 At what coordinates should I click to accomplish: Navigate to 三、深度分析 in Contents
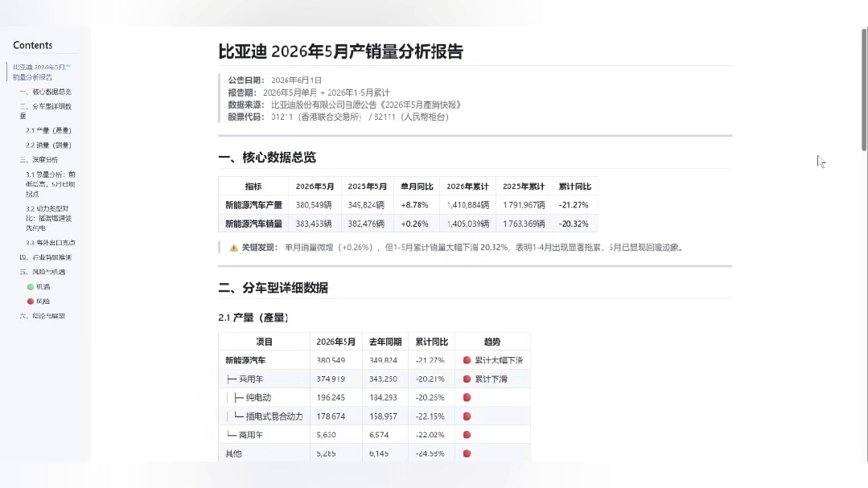point(39,160)
